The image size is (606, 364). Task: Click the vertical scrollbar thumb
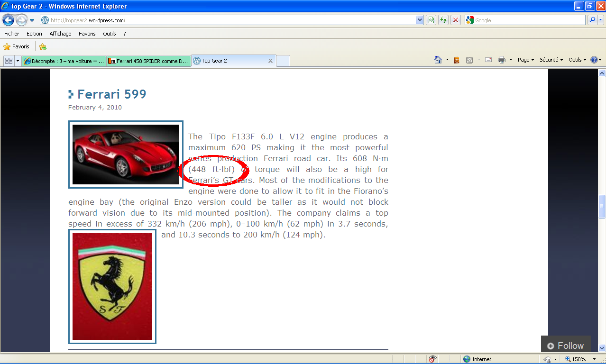coord(602,207)
